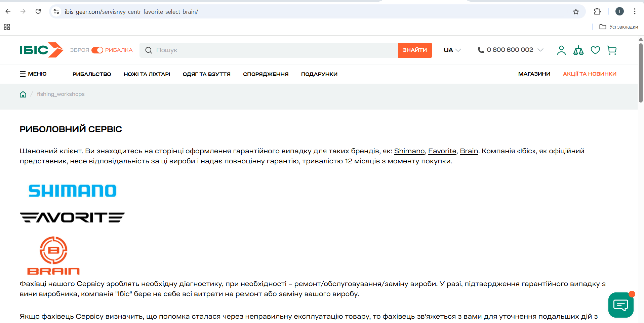Click the ІБІС logo
644x323 pixels.
(x=41, y=50)
